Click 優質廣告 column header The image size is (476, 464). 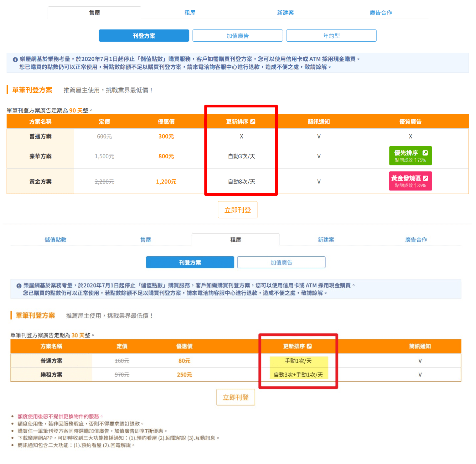click(410, 122)
